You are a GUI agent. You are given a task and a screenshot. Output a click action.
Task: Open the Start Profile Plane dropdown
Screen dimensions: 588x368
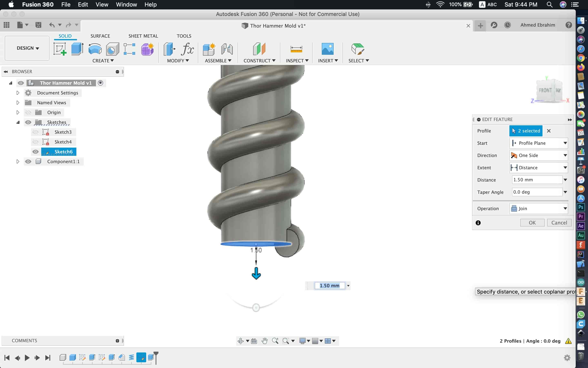(x=538, y=143)
